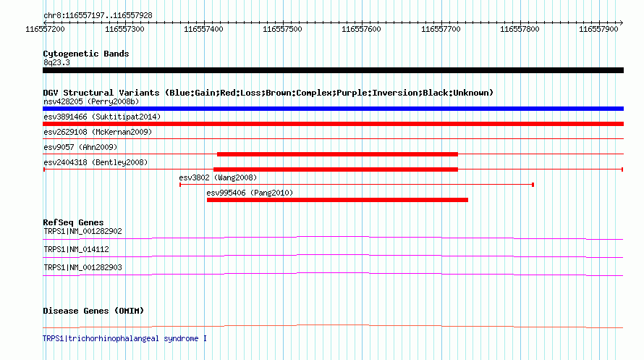Click ruler position 116557700

click(441, 29)
